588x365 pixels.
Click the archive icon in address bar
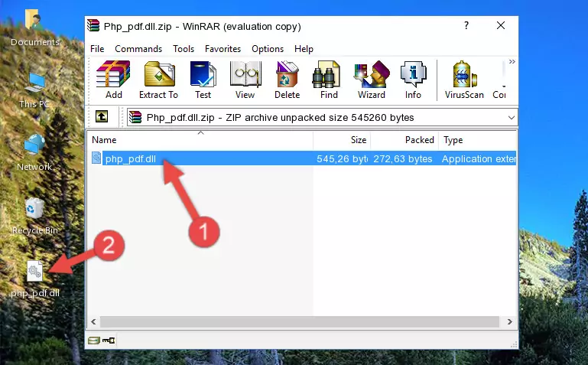(x=135, y=117)
